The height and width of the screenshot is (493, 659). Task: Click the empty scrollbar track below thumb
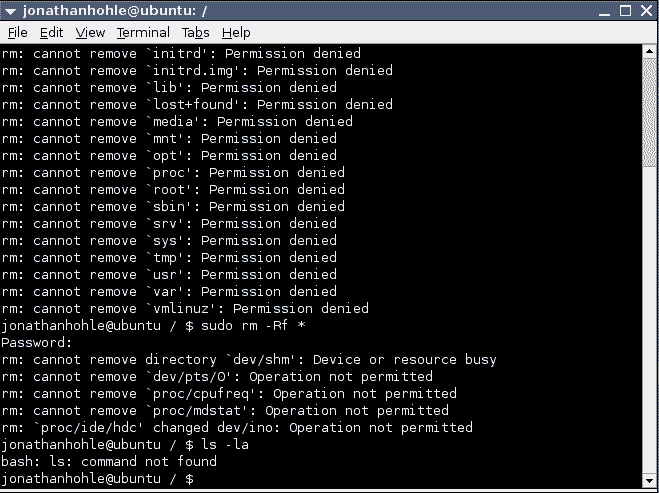tap(649, 320)
